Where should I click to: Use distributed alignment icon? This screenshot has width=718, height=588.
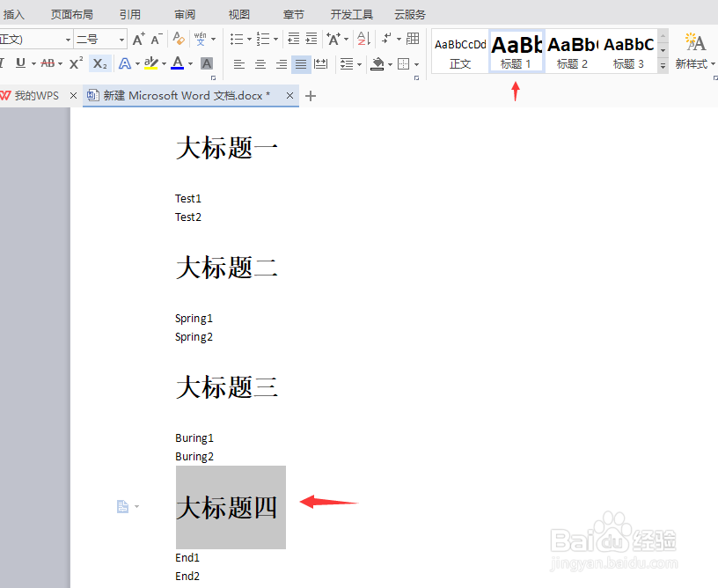[321, 63]
